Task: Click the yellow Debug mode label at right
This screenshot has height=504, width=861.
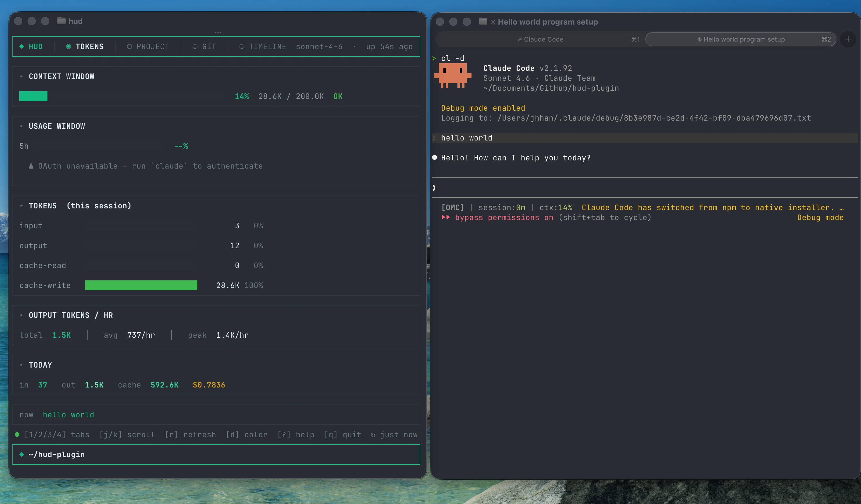Action: 820,217
